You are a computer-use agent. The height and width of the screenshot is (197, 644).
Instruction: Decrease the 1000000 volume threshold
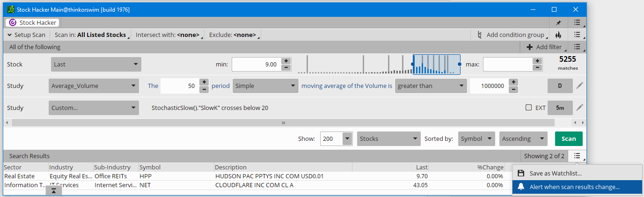pos(513,89)
